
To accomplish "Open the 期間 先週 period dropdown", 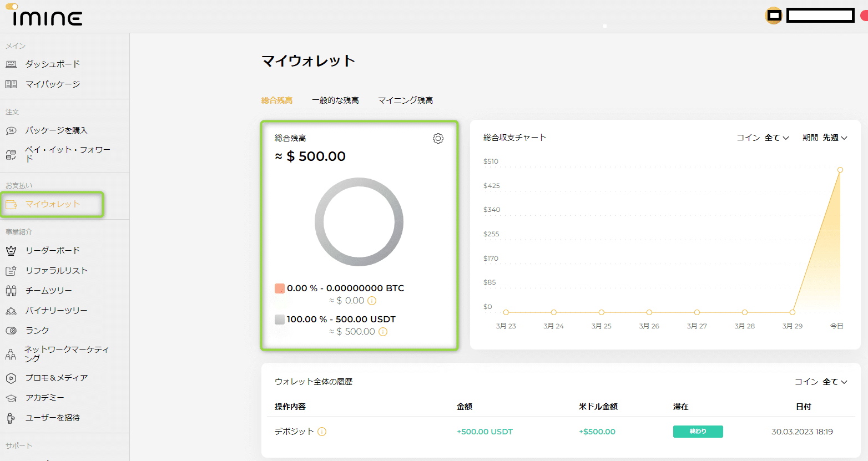I will 835,138.
